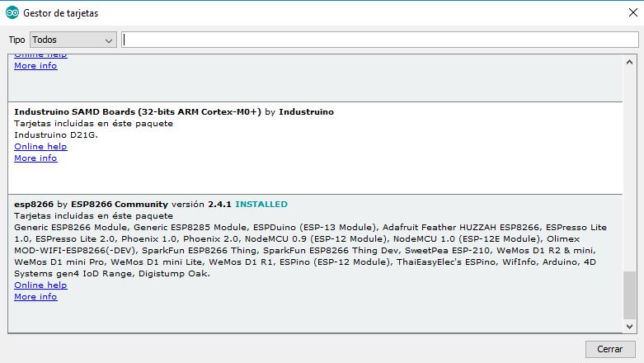Select the Industruino SAMD Boards package title

pyautogui.click(x=138, y=112)
